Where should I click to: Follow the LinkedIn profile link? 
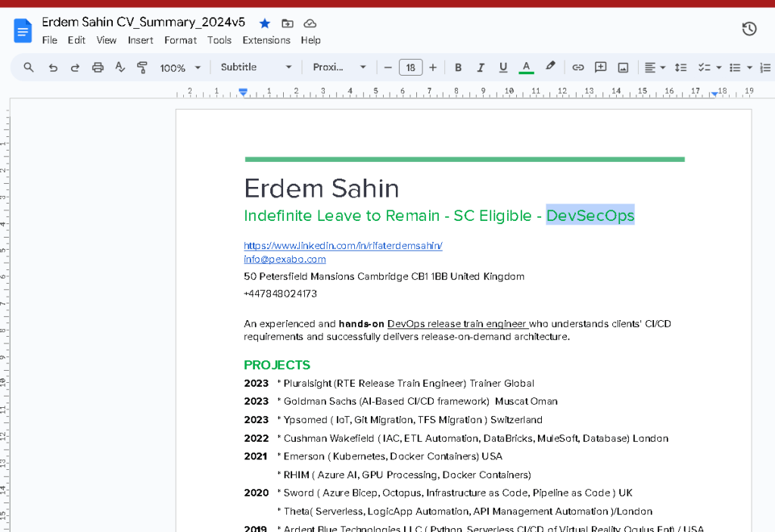[x=343, y=245]
